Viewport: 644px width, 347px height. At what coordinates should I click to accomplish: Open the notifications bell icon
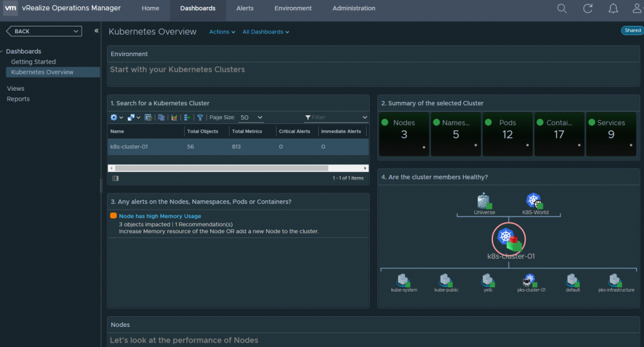[614, 8]
